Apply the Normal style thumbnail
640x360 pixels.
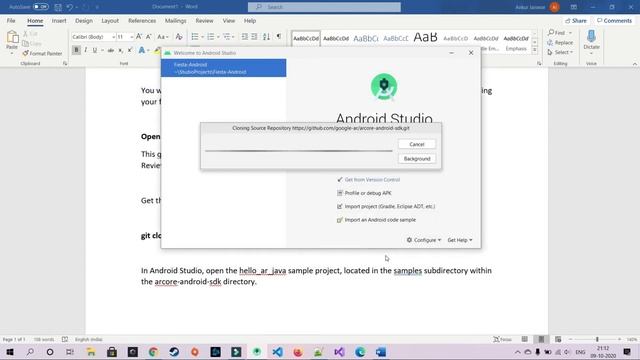(x=306, y=38)
